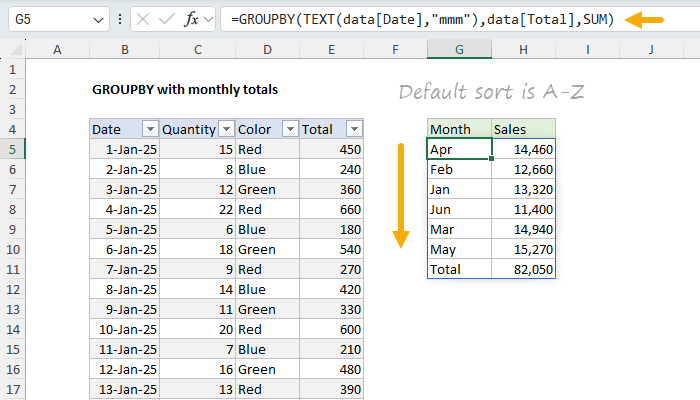Select row 17 header
Screen dimensions: 700x400
12,389
